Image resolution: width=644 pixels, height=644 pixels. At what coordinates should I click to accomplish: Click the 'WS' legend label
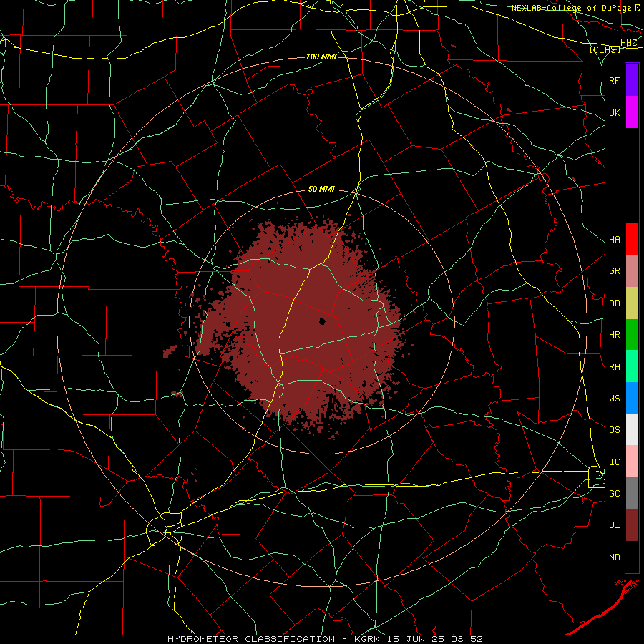click(614, 399)
